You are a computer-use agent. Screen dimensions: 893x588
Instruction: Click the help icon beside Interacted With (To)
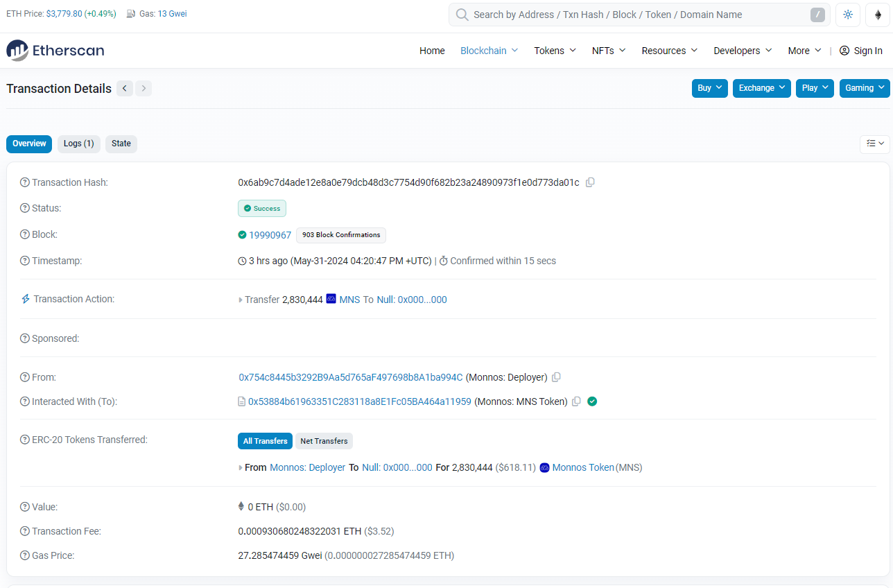pos(25,401)
